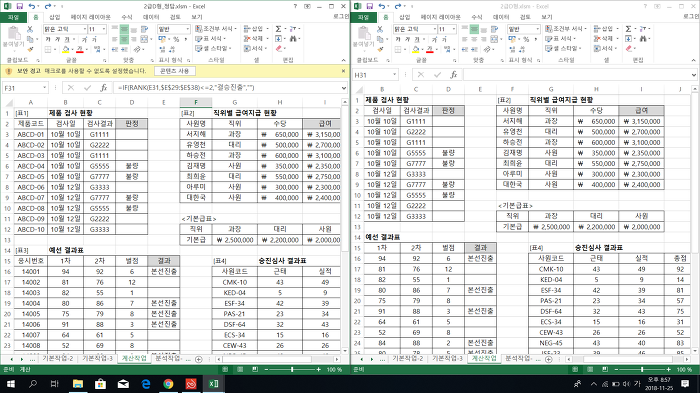Click Insert Function fx in right window
This screenshot has width=700, height=393.
[x=453, y=75]
